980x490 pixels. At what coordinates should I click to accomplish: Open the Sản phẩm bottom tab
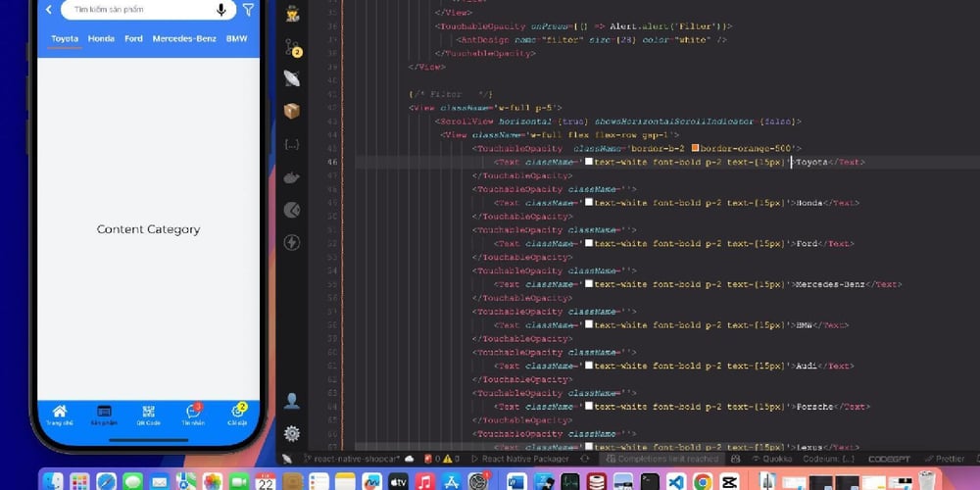tap(104, 415)
